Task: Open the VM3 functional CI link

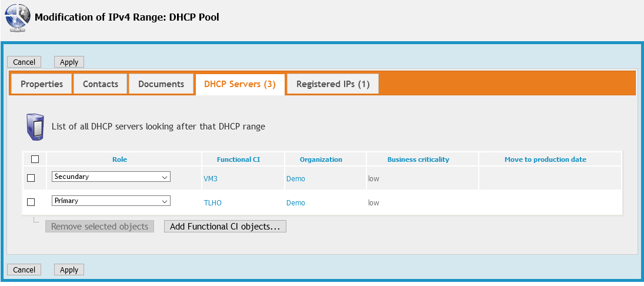Action: click(x=211, y=178)
